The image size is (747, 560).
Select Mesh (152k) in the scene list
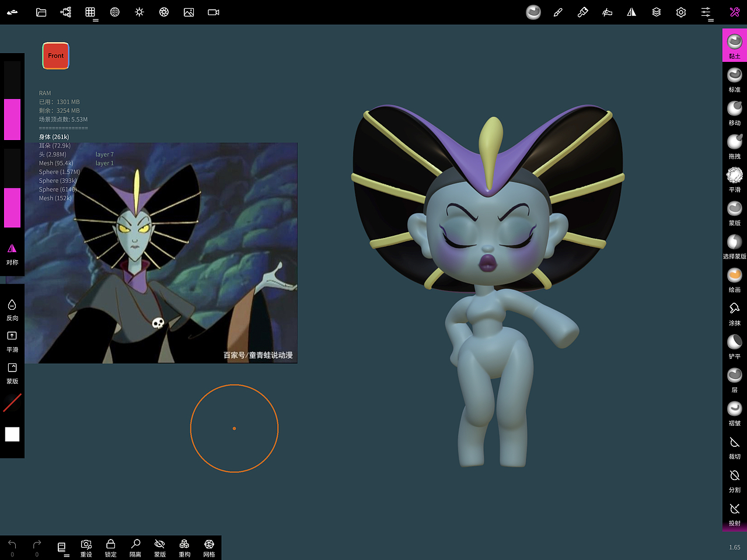55,198
